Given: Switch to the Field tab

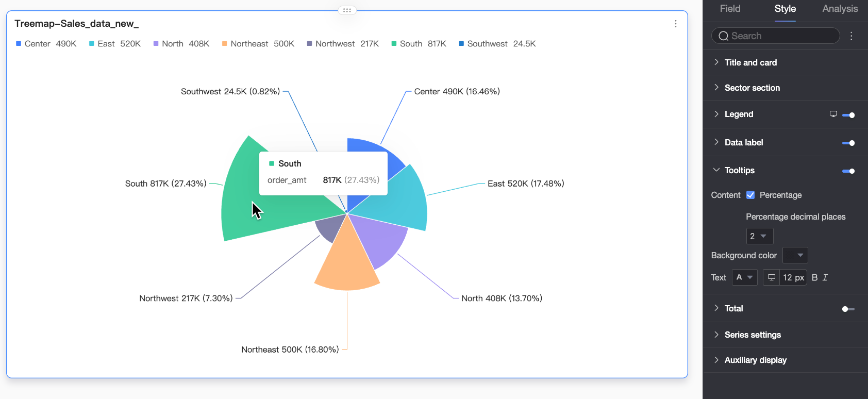Looking at the screenshot, I should 730,9.
